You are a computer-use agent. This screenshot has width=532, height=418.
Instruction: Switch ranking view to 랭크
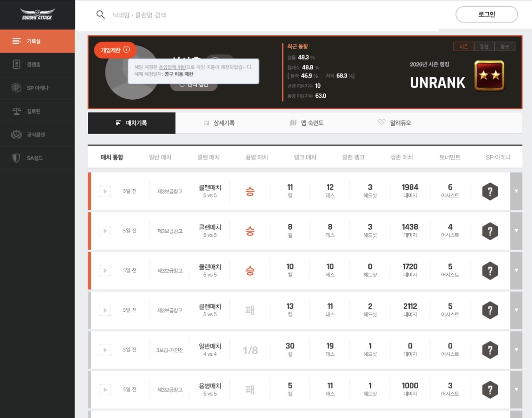click(x=504, y=46)
